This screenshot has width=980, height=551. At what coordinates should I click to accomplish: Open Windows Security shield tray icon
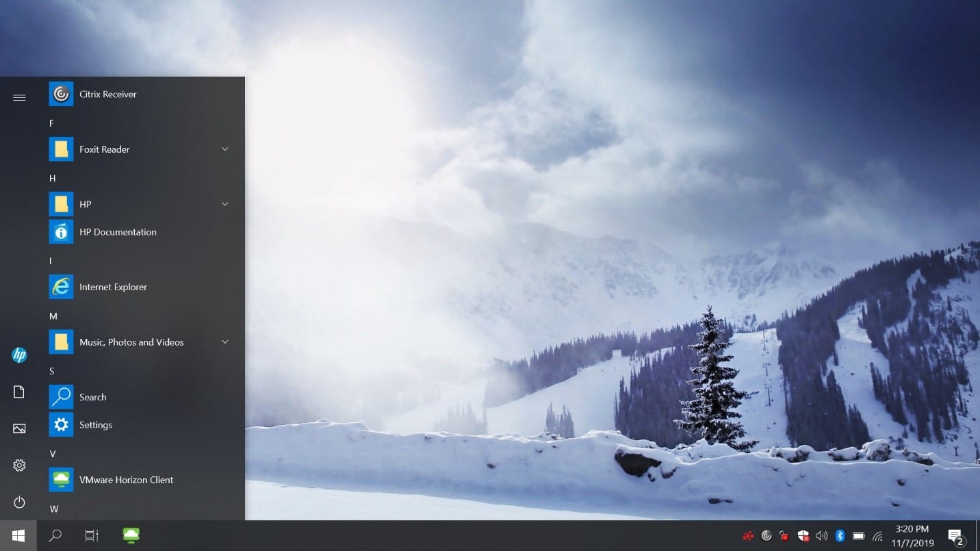tap(803, 535)
